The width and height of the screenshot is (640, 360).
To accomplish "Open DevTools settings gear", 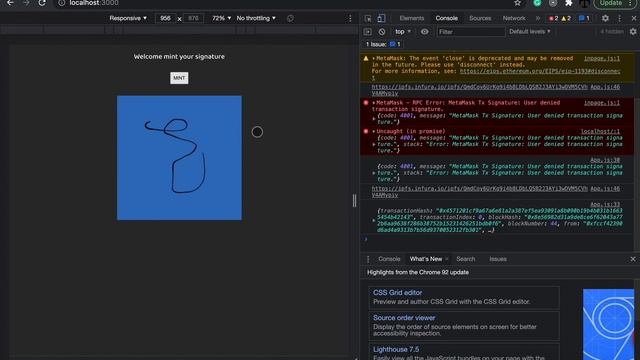I will point(605,18).
